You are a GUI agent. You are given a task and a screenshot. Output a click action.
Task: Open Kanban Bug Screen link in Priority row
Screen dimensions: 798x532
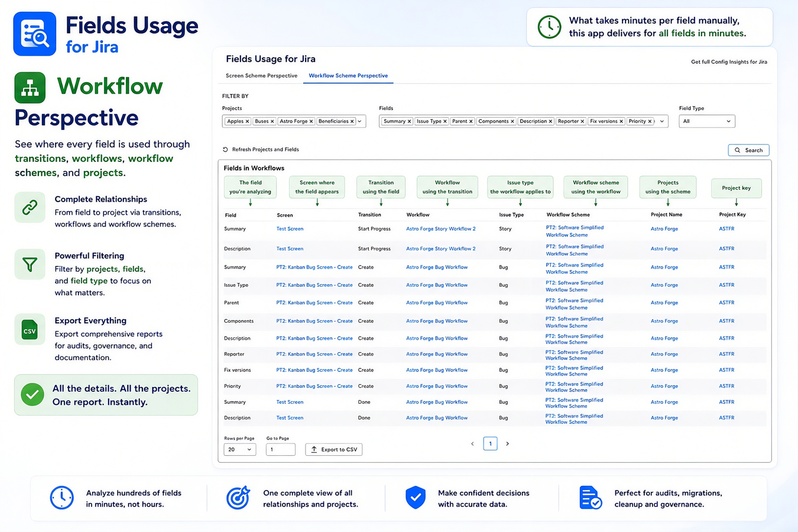[314, 386]
